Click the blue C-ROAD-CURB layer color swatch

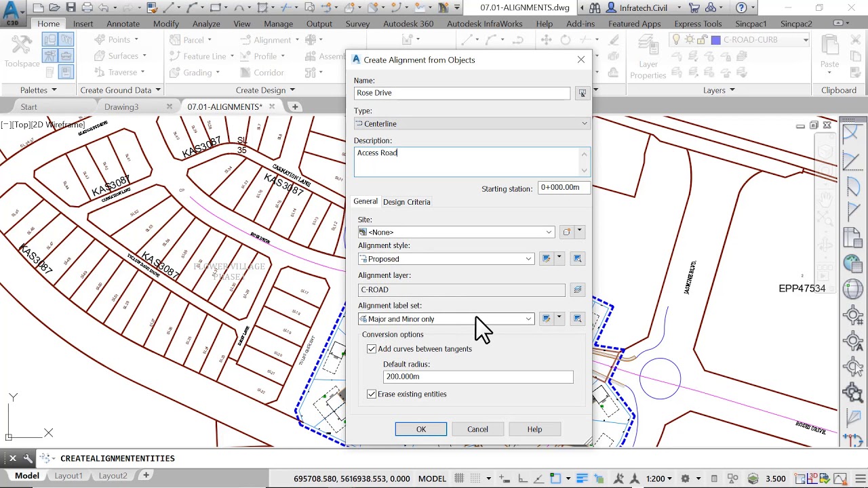(x=715, y=40)
